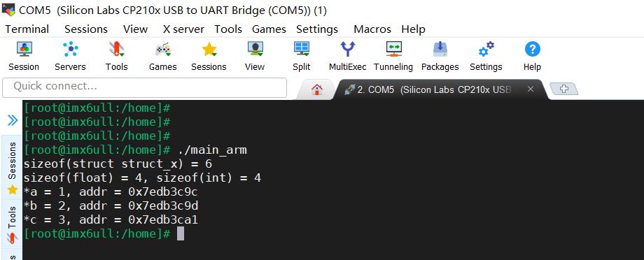Expand the sidebar with double chevron

[13, 120]
